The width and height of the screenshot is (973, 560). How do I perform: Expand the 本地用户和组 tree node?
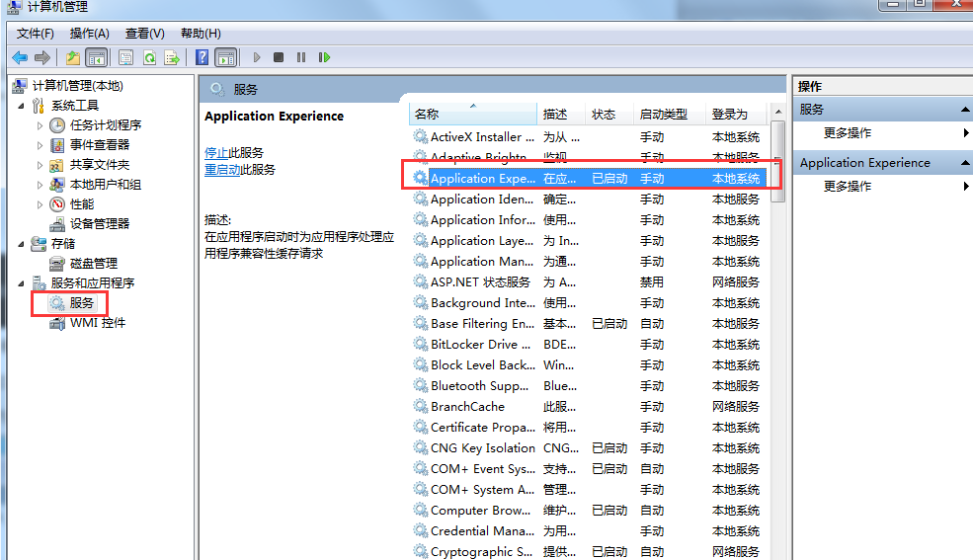41,185
